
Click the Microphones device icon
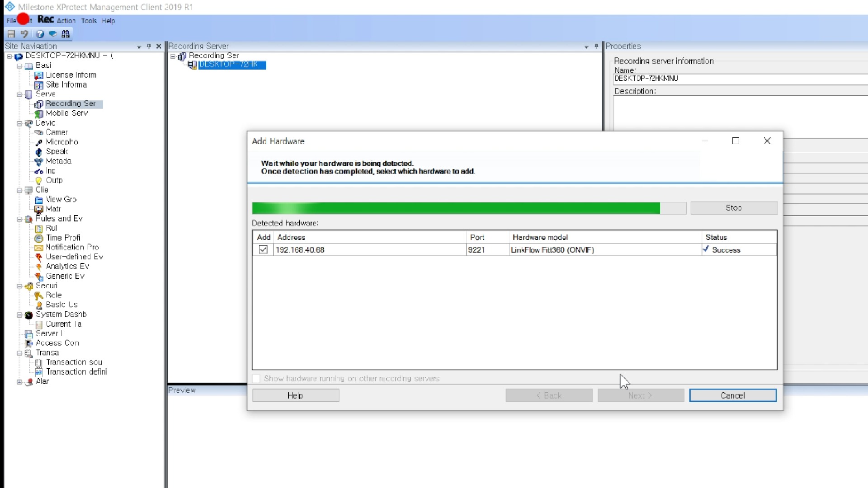pyautogui.click(x=39, y=142)
